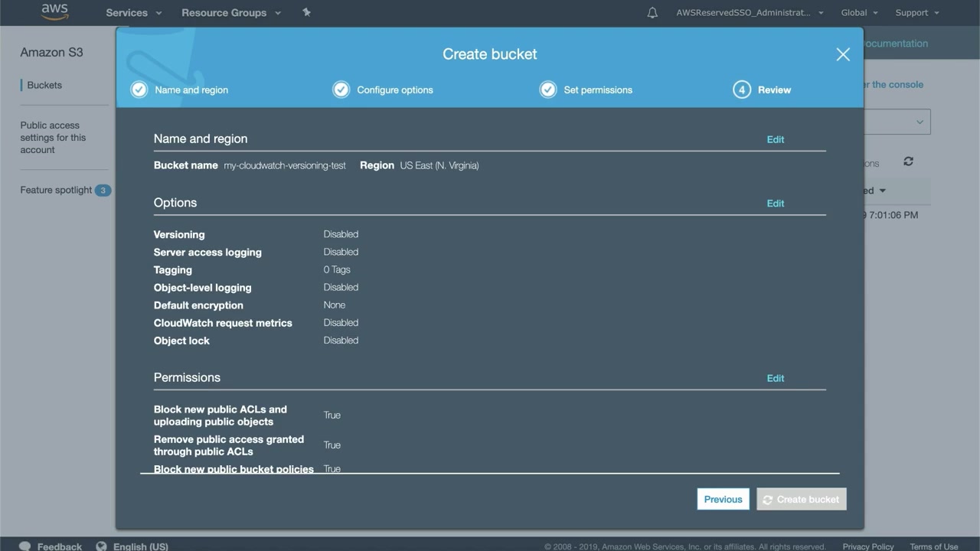Click the Tagging value 0 Tags

tap(337, 269)
